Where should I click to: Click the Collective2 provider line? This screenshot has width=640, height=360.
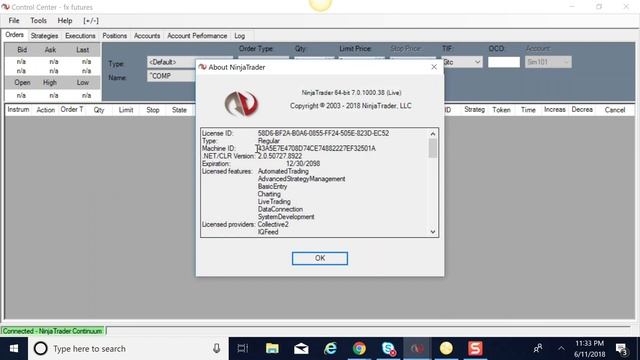pyautogui.click(x=273, y=224)
